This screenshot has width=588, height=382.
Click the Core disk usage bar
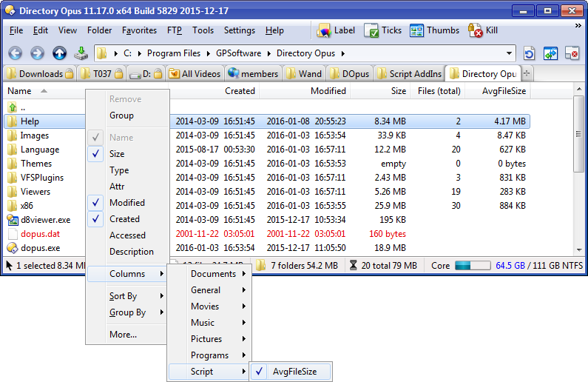[473, 266]
